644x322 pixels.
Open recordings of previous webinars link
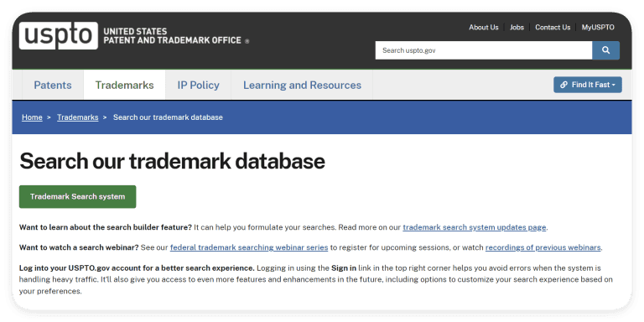(x=543, y=247)
